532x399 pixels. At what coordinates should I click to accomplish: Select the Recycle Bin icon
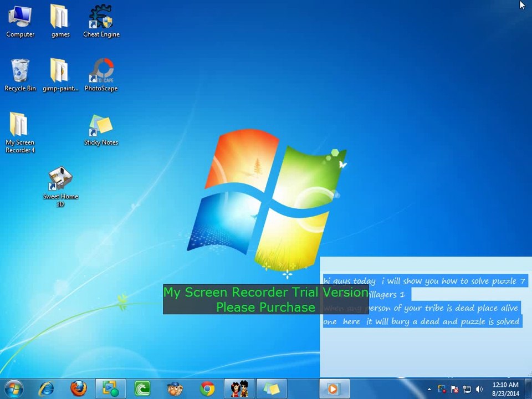tap(20, 75)
